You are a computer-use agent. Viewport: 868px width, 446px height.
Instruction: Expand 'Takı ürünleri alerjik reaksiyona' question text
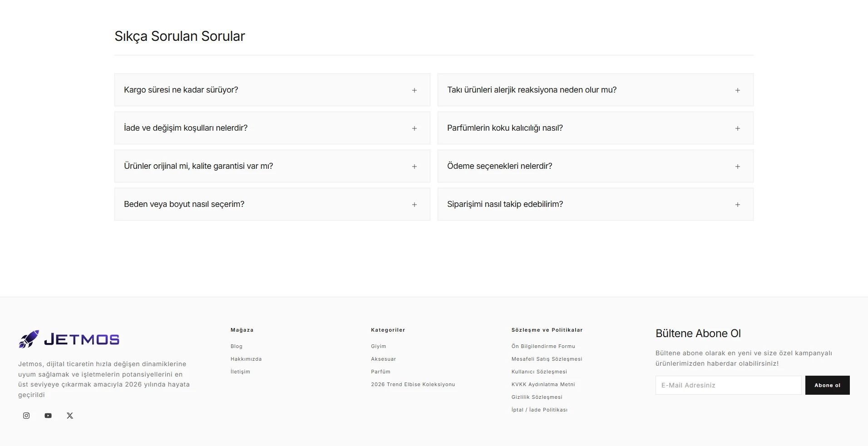click(x=532, y=90)
